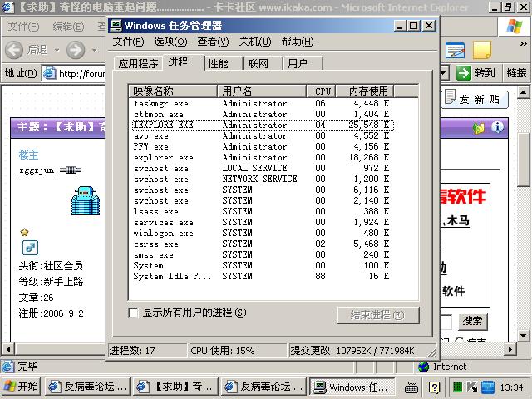This screenshot has width=532, height=399.
Task: Click the IE Forward arrow button
Action: pyautogui.click(x=76, y=50)
